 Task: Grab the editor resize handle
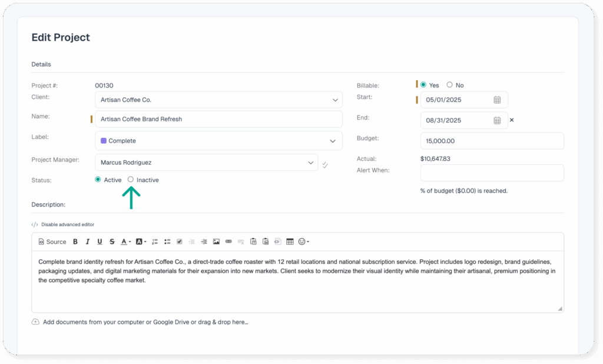pyautogui.click(x=560, y=309)
